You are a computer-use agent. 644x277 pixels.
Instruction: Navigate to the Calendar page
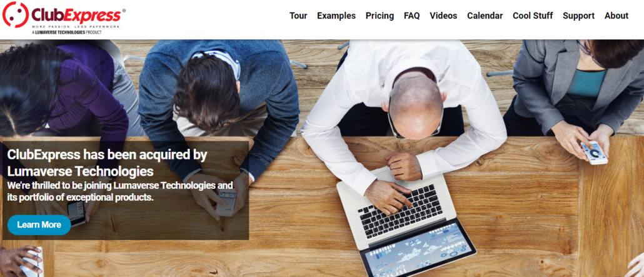point(485,16)
